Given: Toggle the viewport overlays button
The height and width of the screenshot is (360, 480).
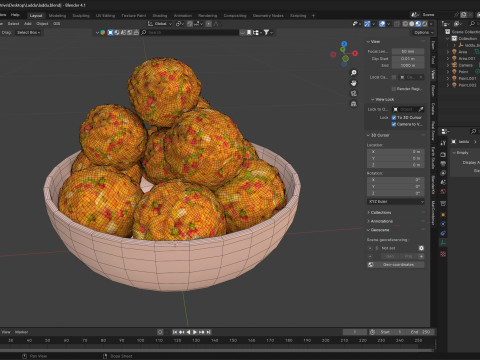Looking at the screenshot, I should tap(382, 24).
